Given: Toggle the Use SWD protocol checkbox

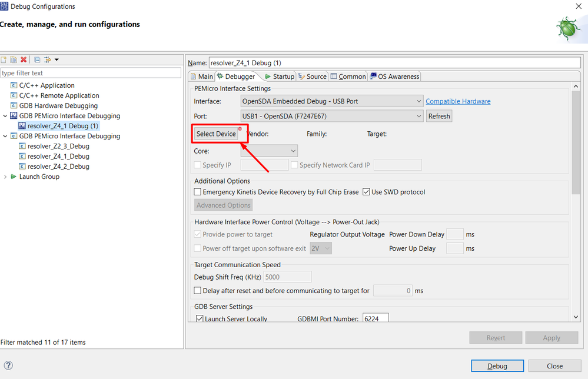Looking at the screenshot, I should (x=366, y=192).
